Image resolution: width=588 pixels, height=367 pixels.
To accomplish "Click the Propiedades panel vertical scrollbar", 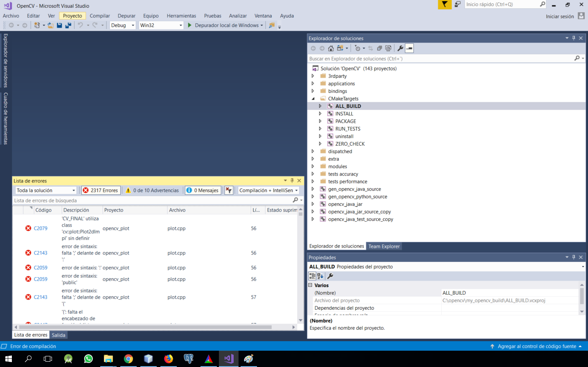I will tap(582, 298).
